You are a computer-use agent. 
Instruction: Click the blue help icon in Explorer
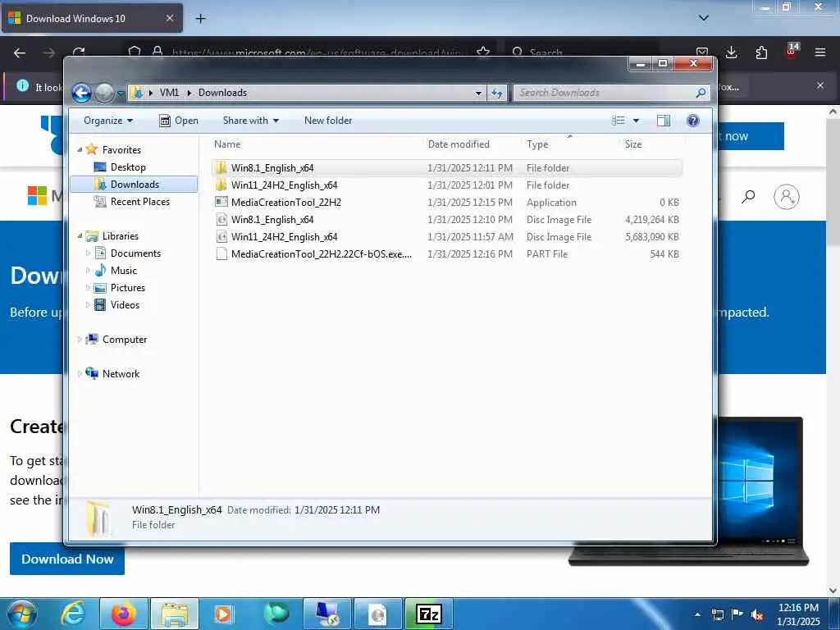[692, 121]
